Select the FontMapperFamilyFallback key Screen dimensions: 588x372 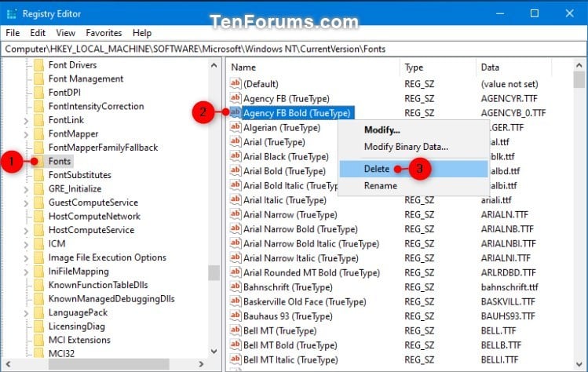103,148
